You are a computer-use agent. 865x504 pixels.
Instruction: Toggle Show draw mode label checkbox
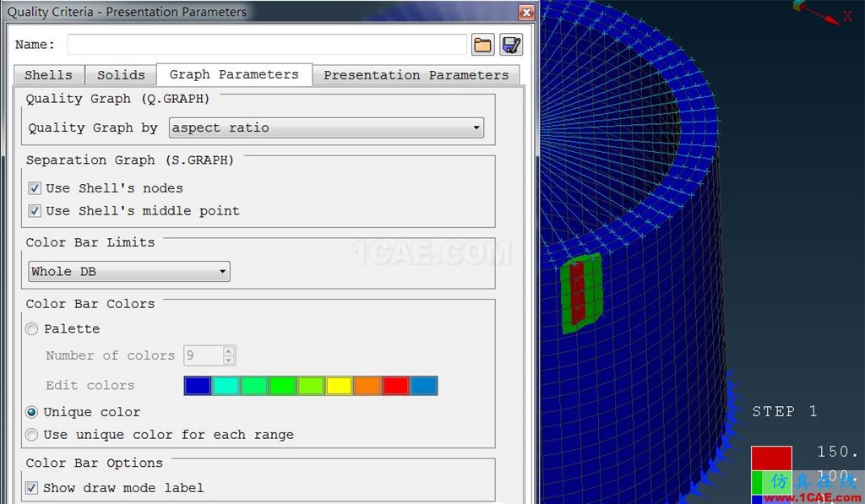[32, 488]
